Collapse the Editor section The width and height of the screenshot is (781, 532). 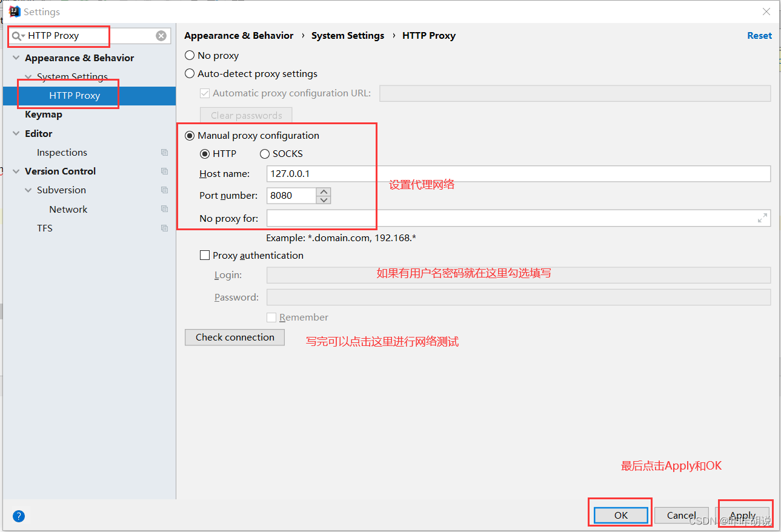[16, 133]
